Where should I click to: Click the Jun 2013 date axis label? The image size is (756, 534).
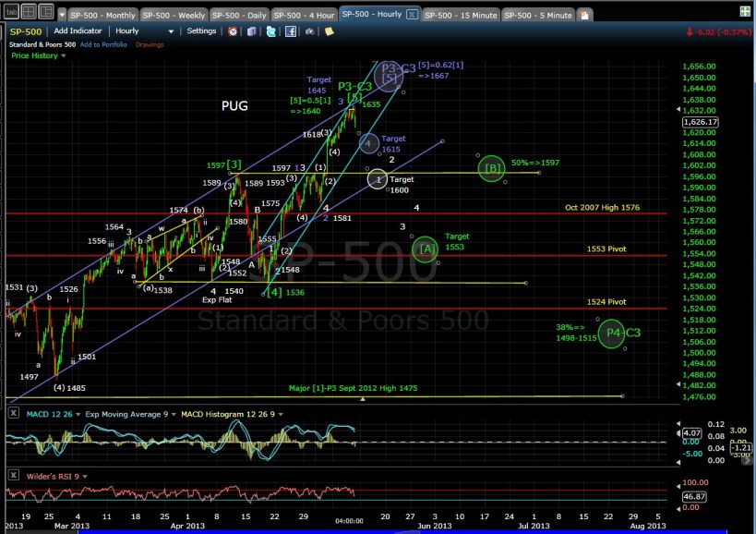pyautogui.click(x=435, y=526)
